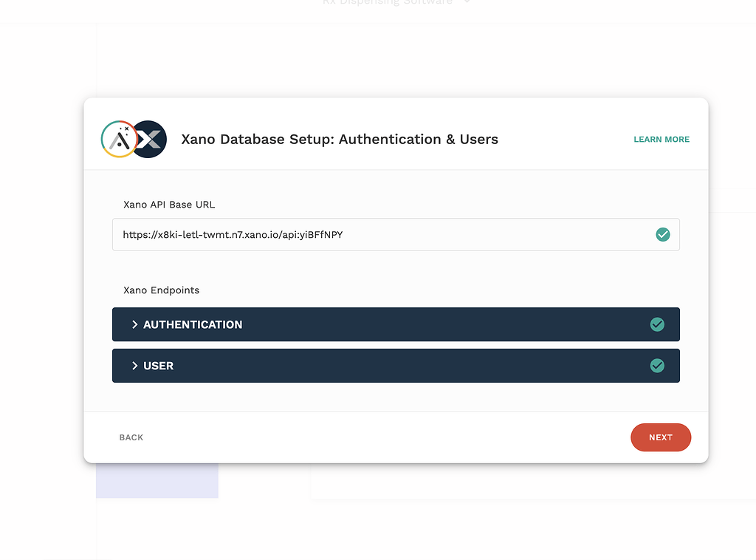Click the Xano Endpoints section label
This screenshot has width=756, height=560.
(x=161, y=290)
